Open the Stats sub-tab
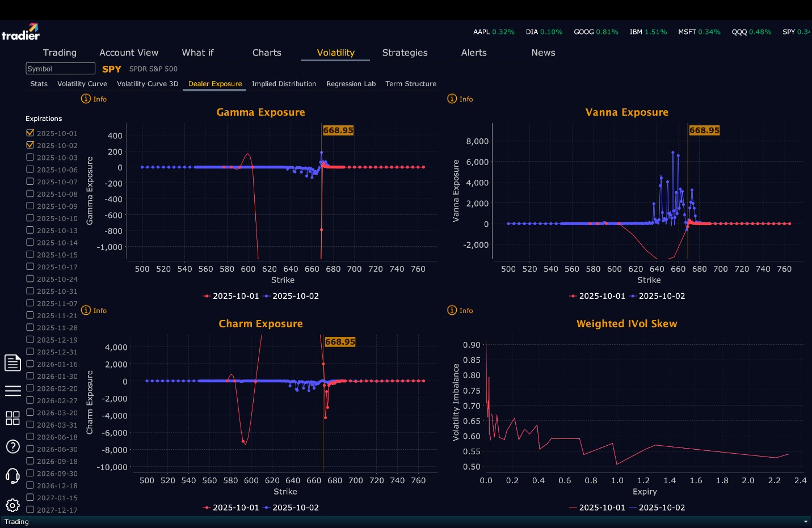 (x=39, y=84)
